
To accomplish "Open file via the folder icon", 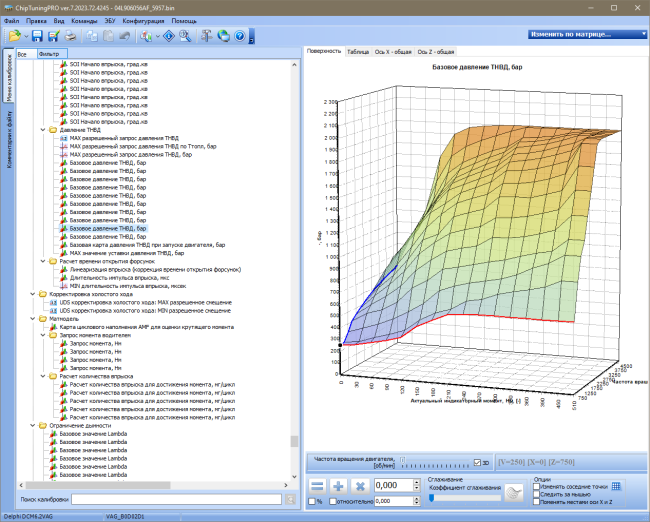I will coord(15,36).
